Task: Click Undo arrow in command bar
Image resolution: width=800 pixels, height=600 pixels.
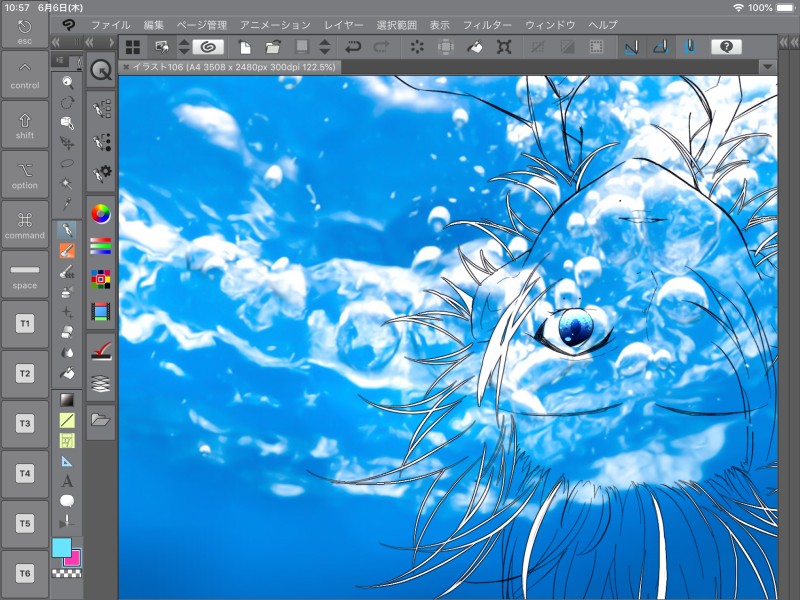Action: click(x=353, y=47)
